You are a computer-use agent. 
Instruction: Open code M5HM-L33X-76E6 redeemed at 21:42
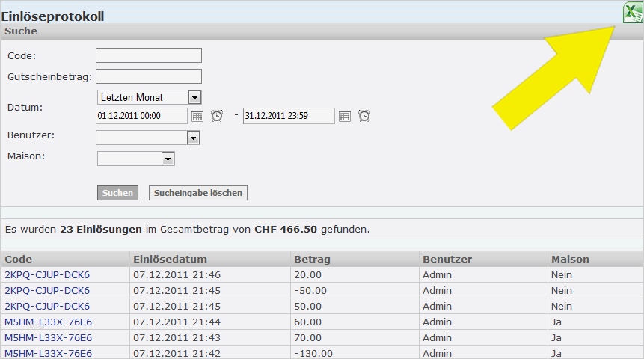pos(49,353)
